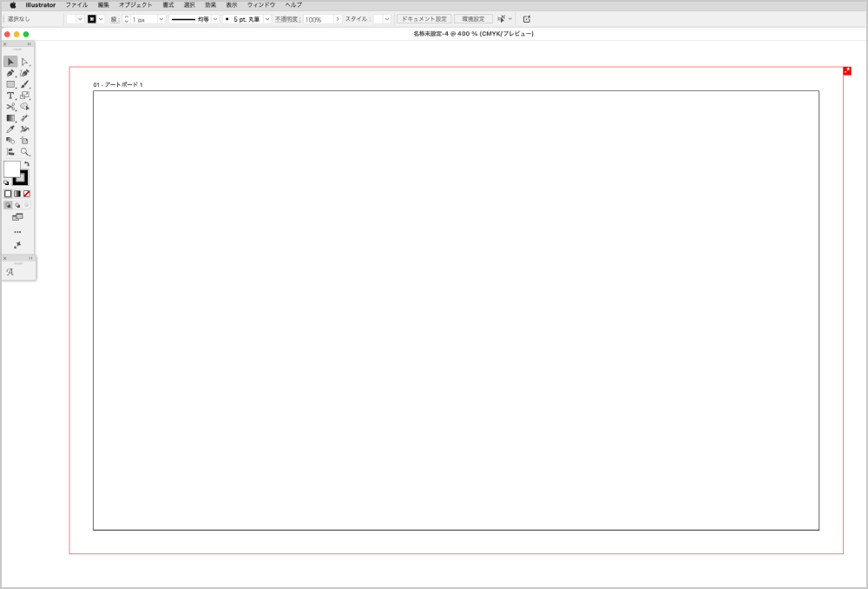Select the Pen tool

[x=10, y=74]
